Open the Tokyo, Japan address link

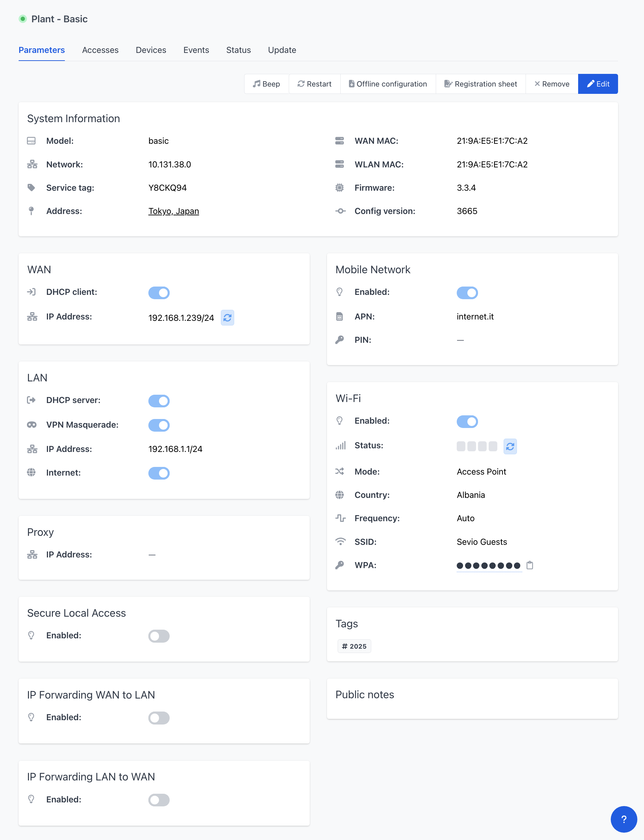click(174, 211)
